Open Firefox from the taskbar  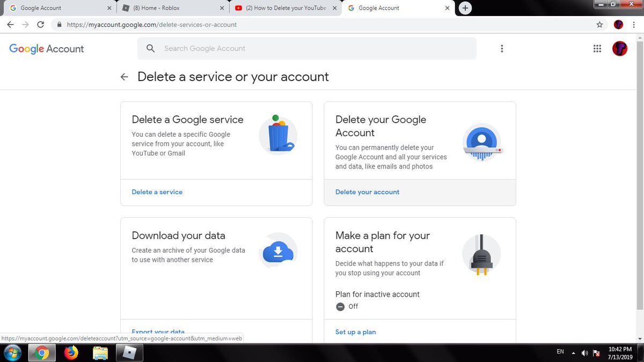[71, 353]
